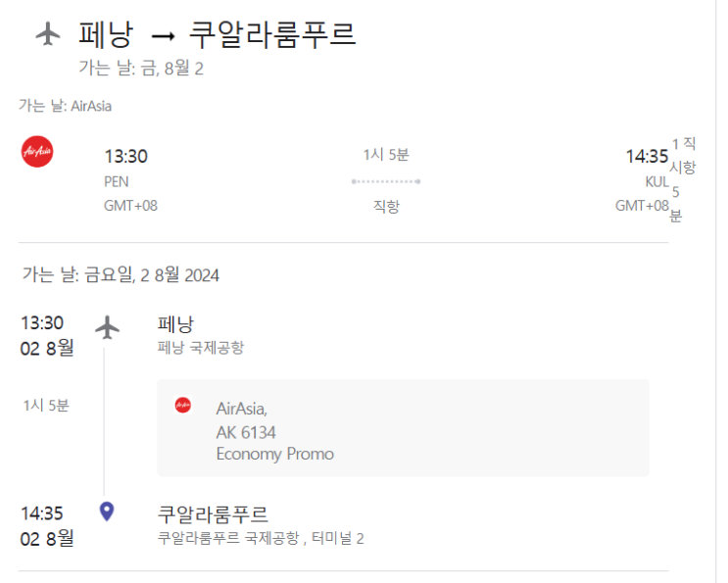728x583 pixels.
Task: Select the KUL airport code
Action: point(656,181)
